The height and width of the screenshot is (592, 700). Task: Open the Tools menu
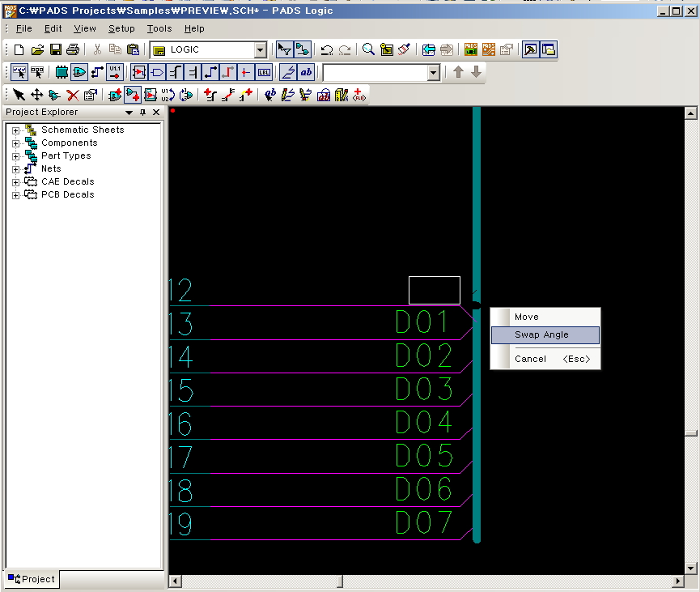tap(159, 28)
